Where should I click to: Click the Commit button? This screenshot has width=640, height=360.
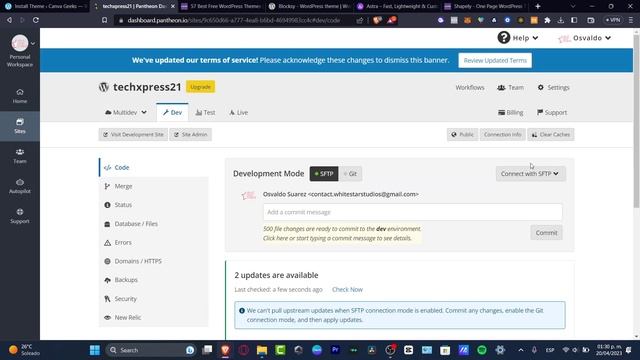pos(546,233)
